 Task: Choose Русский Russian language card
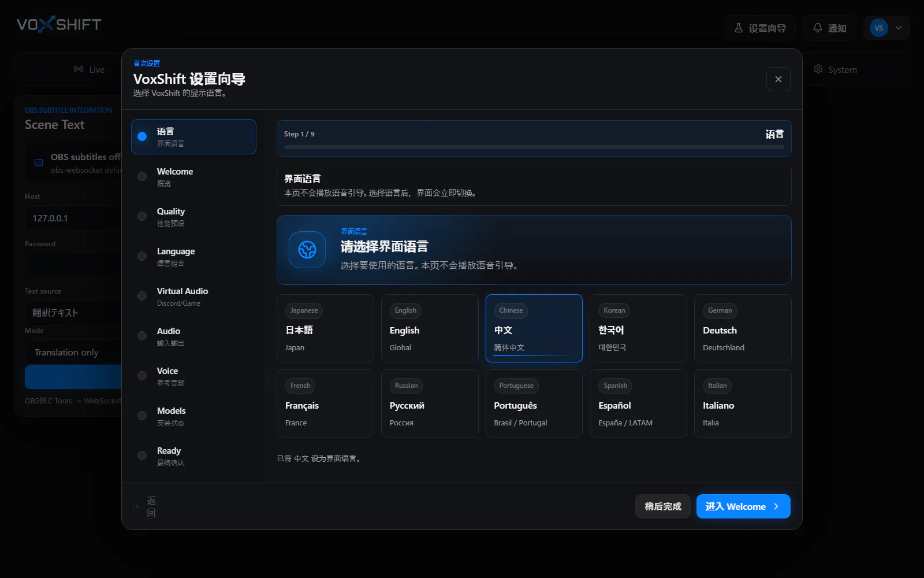[430, 403]
